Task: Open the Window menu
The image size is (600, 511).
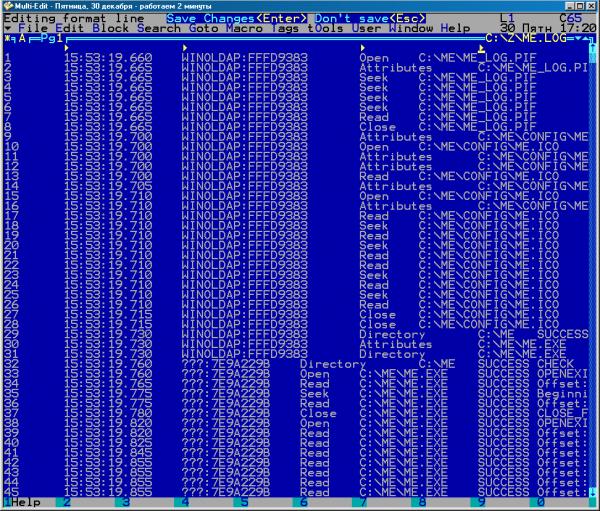Action: [x=411, y=28]
